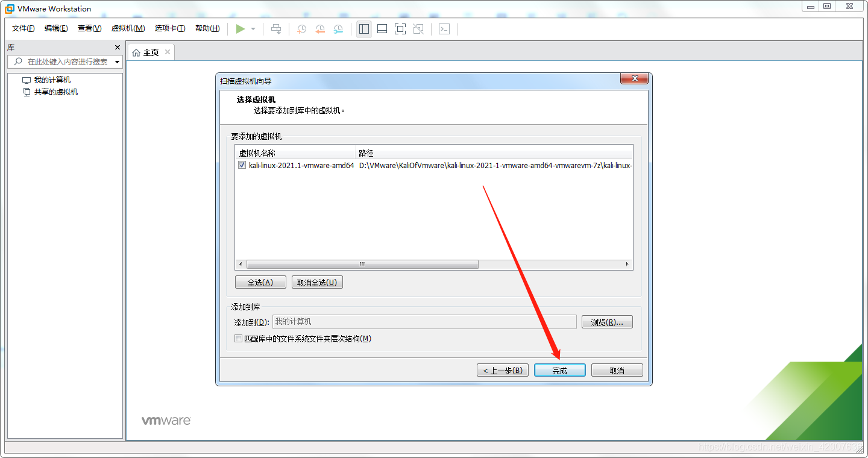Click the console view toolbar icon

[444, 29]
